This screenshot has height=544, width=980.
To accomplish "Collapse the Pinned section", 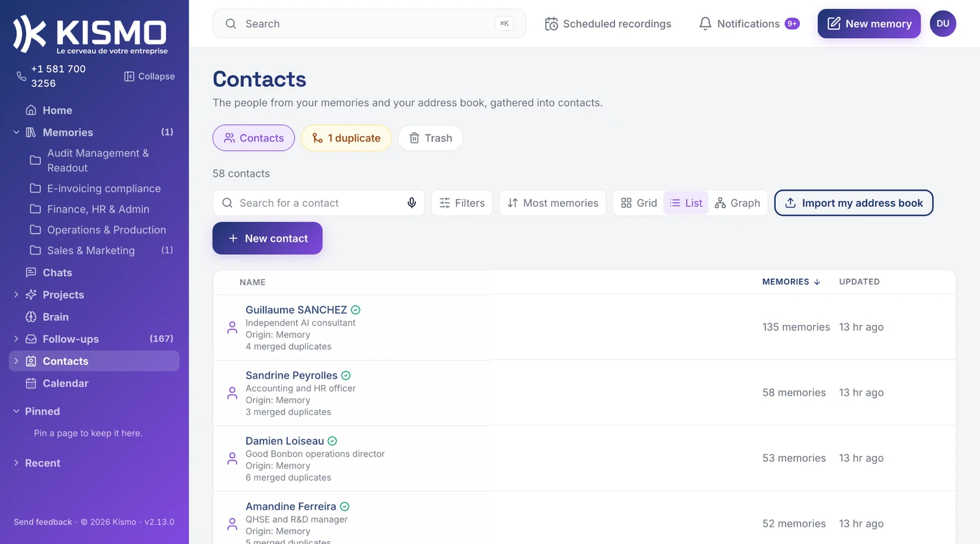I will coord(16,411).
